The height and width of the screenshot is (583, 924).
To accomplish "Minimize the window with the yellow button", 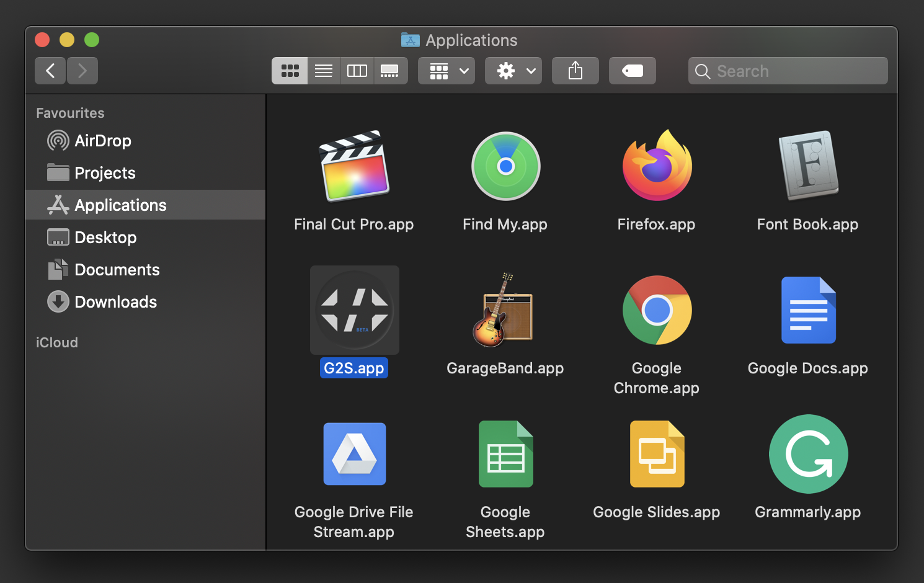I will (67, 40).
